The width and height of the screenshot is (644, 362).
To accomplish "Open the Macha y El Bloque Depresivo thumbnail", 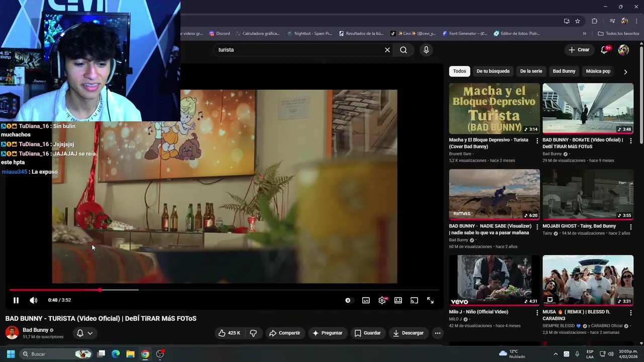I will click(494, 108).
